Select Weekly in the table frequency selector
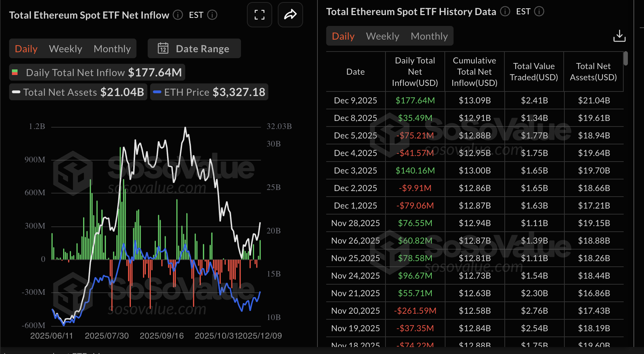Screen dimensions: 644x354 coord(382,36)
